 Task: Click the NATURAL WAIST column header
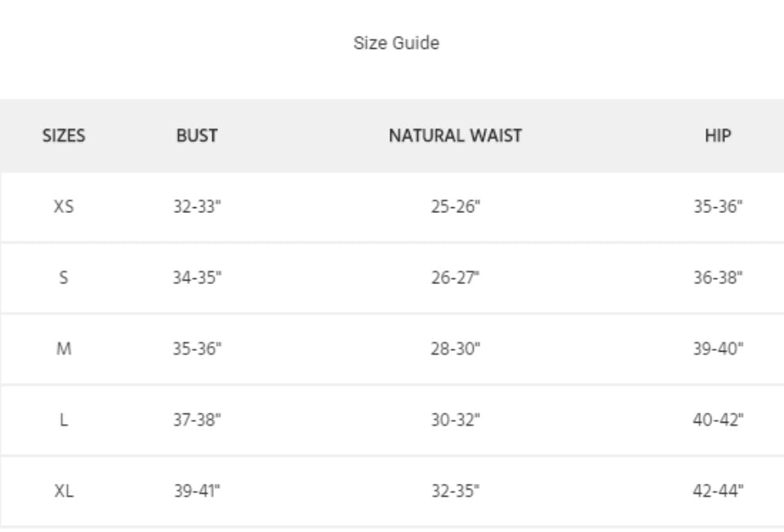[x=455, y=135]
